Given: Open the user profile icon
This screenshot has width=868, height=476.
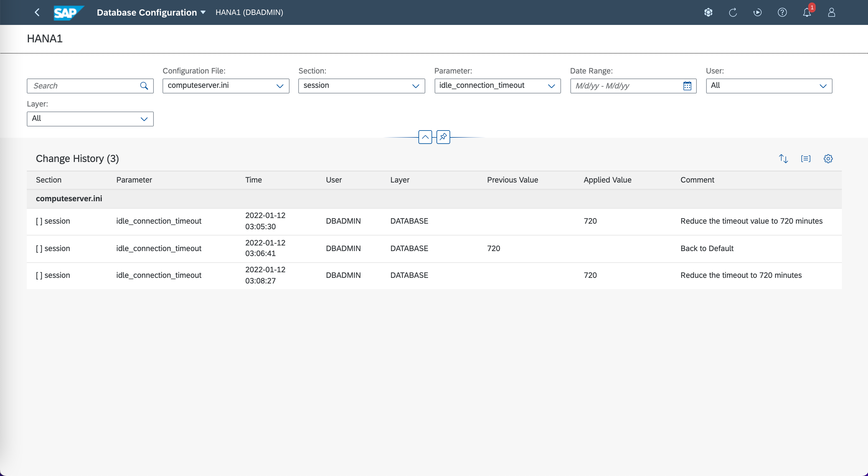Looking at the screenshot, I should 831,12.
